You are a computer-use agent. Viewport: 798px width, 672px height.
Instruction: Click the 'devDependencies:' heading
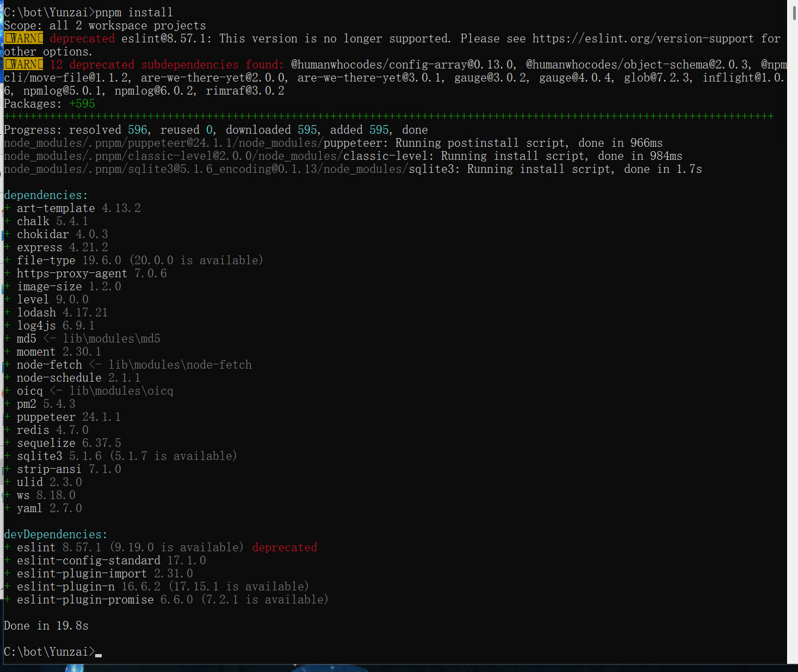(x=55, y=534)
